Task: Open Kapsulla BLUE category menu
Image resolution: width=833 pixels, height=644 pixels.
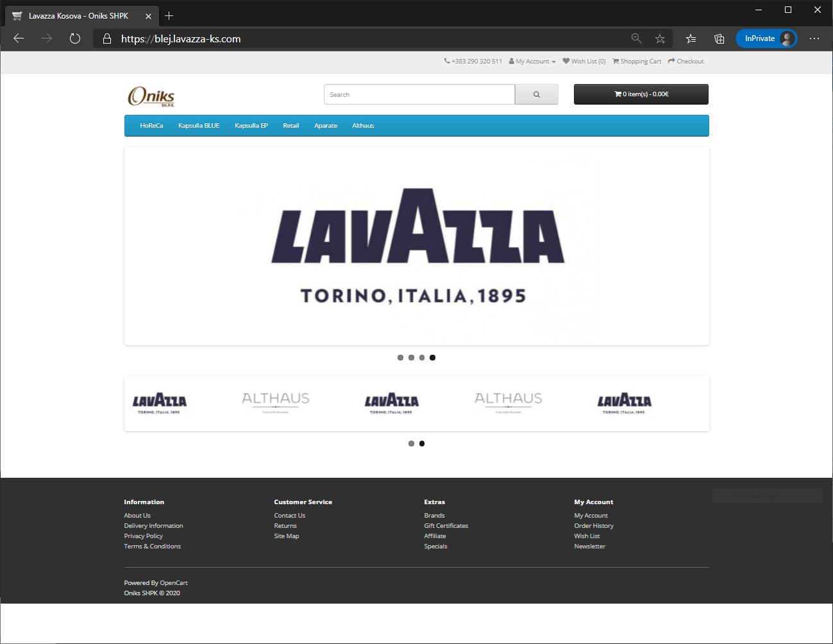Action: tap(199, 126)
